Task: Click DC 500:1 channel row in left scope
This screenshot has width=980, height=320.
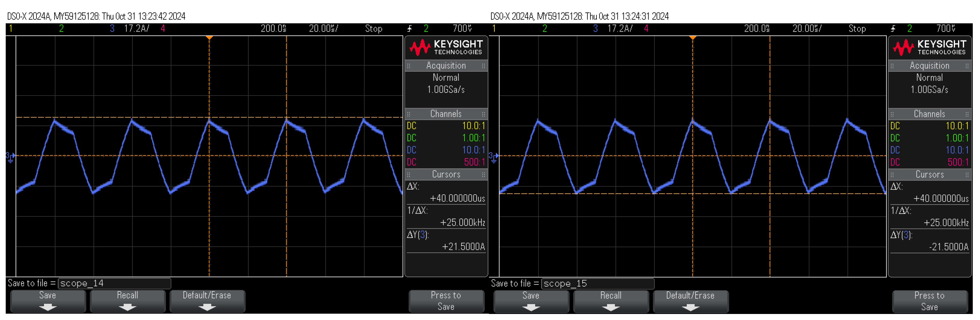Action: click(x=446, y=162)
